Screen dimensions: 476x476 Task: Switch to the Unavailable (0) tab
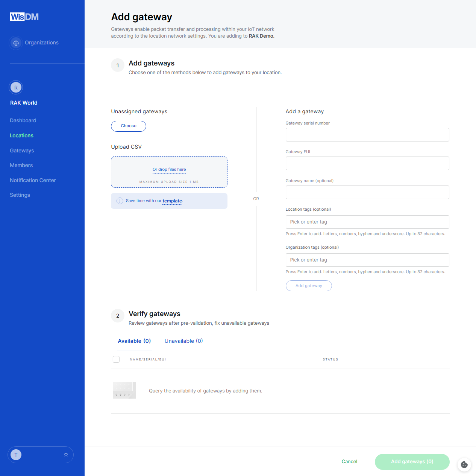[184, 341]
